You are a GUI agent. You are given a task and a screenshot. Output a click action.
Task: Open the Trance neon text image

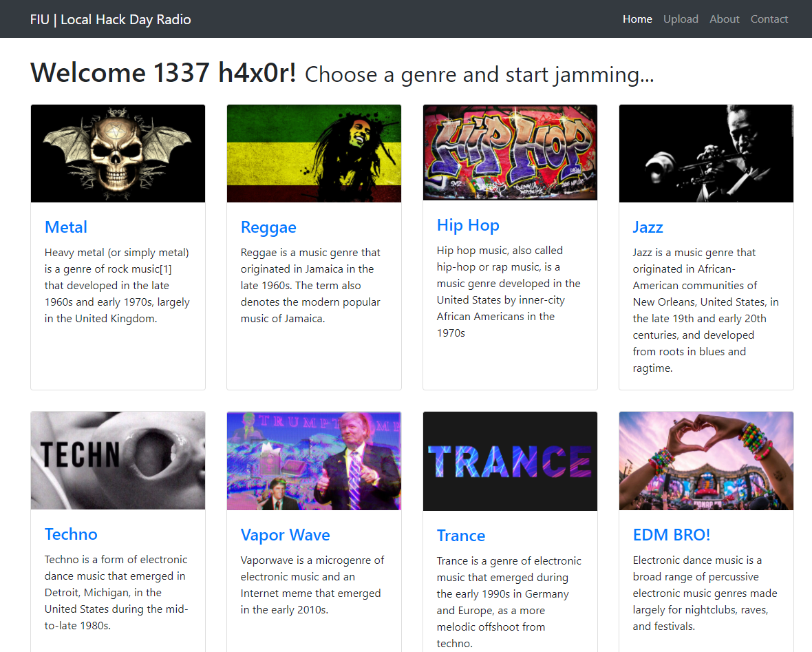[x=510, y=461]
